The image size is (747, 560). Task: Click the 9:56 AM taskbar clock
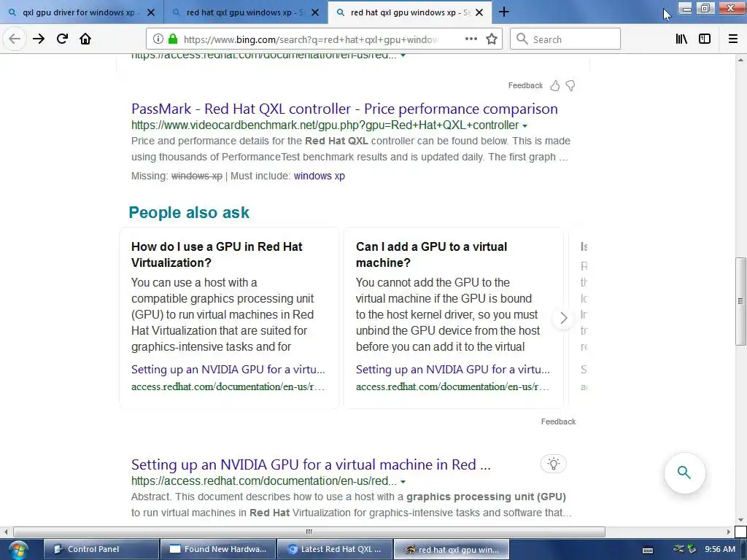pyautogui.click(x=720, y=549)
